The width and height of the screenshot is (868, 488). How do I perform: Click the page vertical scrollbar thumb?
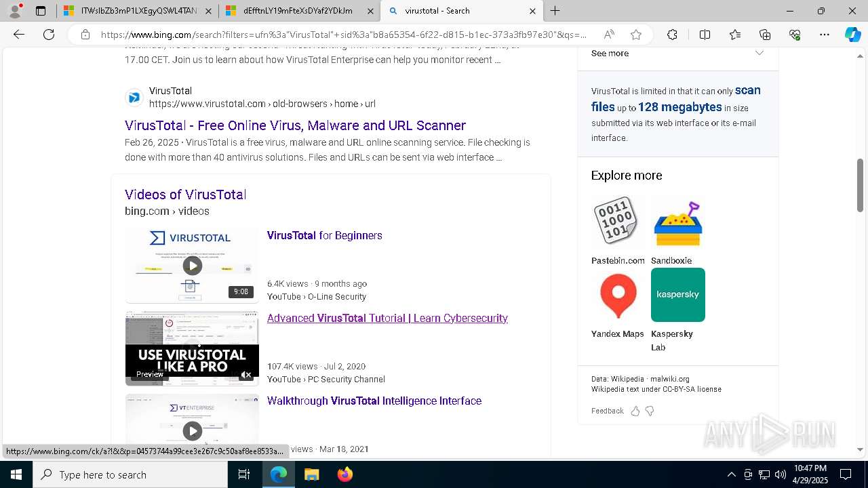[x=861, y=186]
